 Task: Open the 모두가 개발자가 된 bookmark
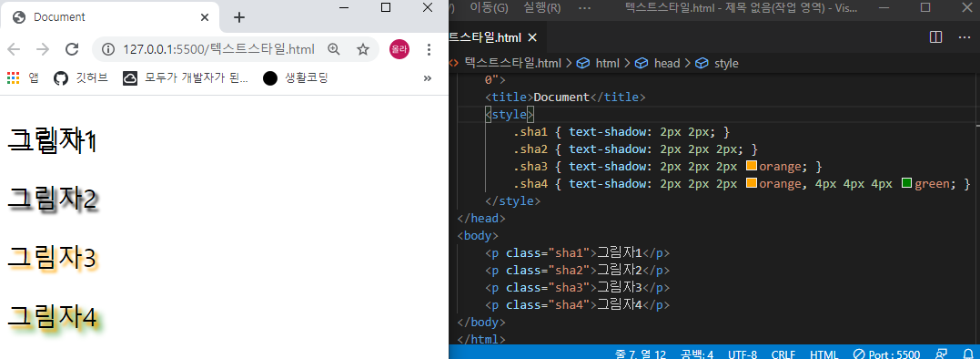186,78
